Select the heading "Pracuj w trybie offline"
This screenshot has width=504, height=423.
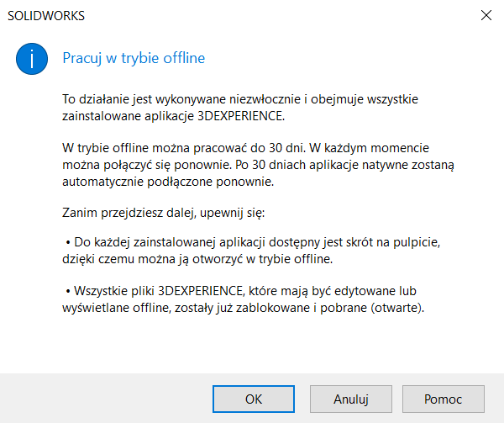(134, 59)
